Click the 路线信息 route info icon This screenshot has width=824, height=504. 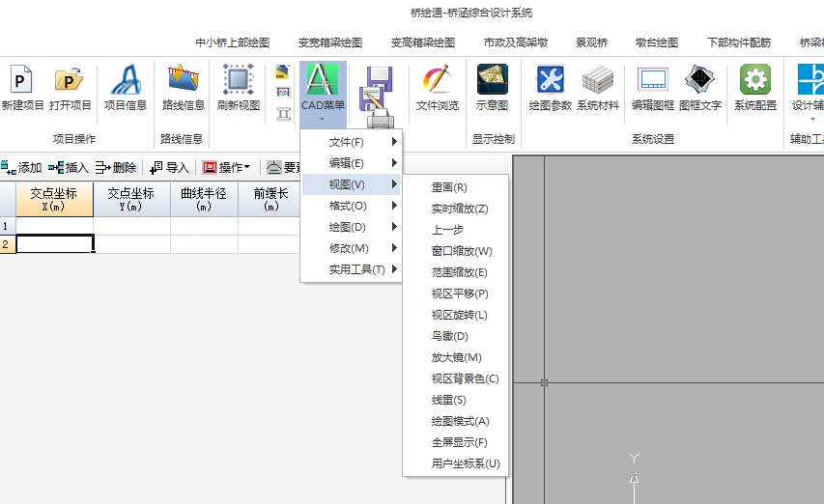click(183, 88)
